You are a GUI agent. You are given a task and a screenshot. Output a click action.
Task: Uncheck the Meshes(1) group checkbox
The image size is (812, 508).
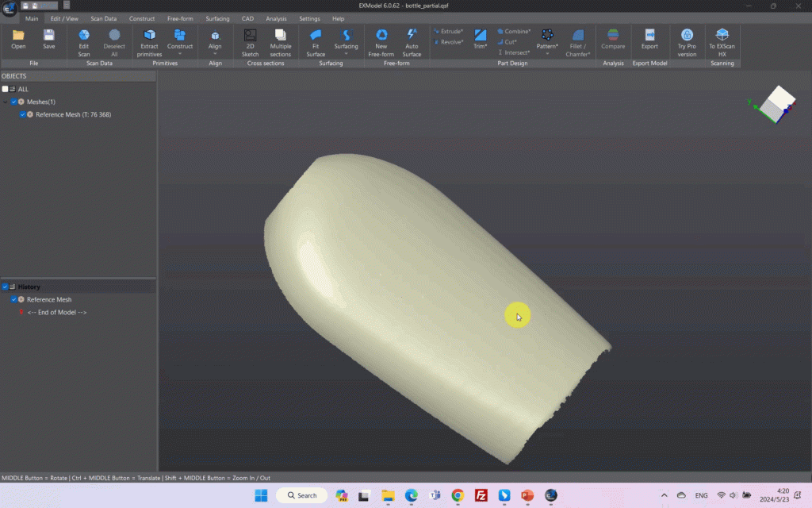pos(14,102)
